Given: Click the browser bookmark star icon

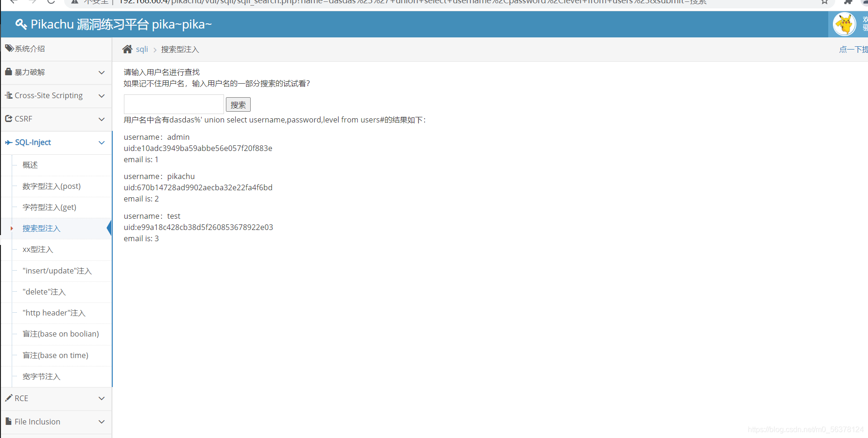Looking at the screenshot, I should (x=825, y=2).
